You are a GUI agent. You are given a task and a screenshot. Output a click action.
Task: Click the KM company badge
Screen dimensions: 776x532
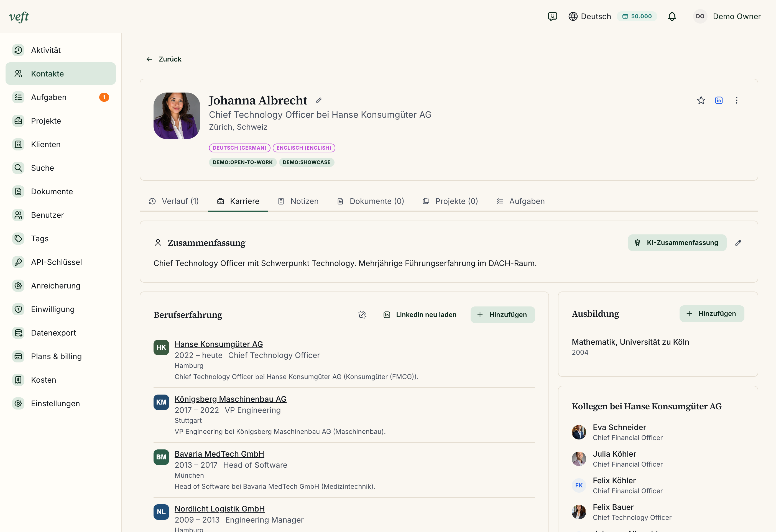[161, 402]
